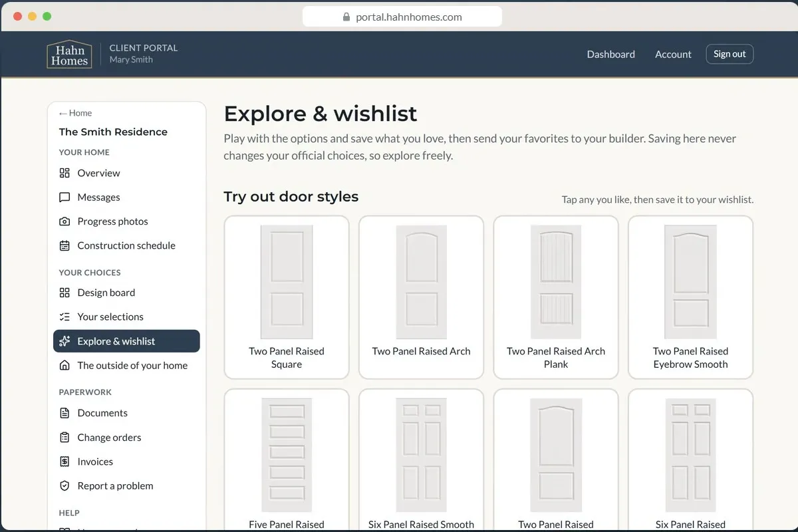The image size is (798, 532).
Task: Click the CLIENT PORTAL label
Action: (x=144, y=48)
